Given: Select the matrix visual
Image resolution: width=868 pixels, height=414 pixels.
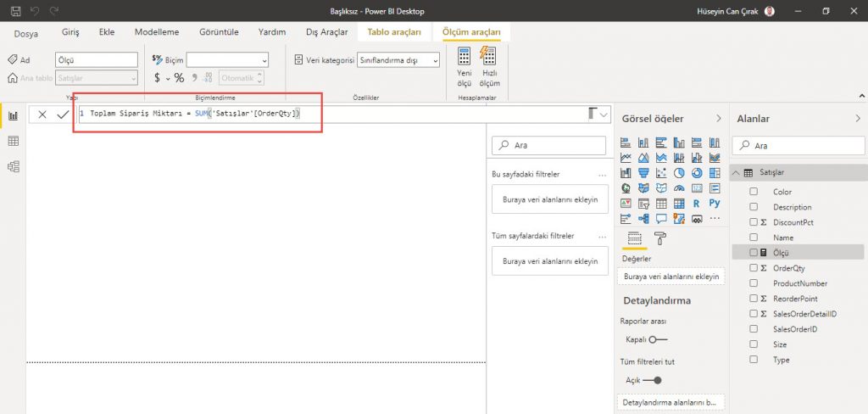Looking at the screenshot, I should pos(679,204).
